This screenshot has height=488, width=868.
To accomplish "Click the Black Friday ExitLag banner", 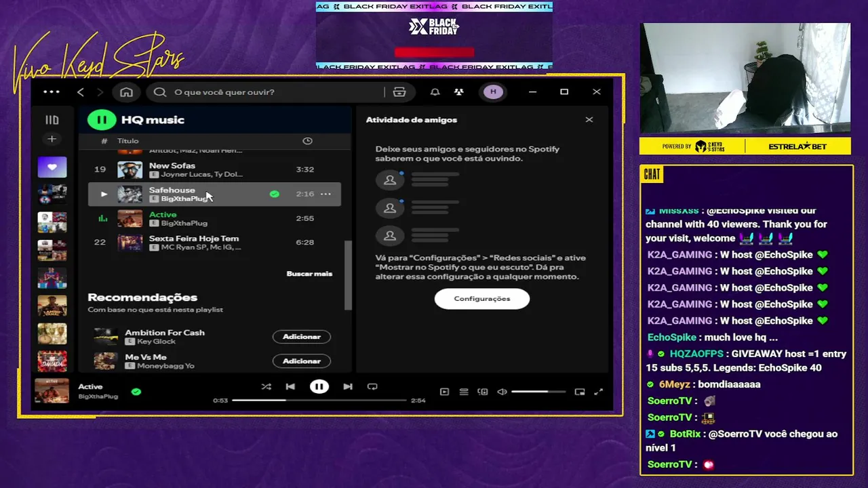I will [x=434, y=35].
